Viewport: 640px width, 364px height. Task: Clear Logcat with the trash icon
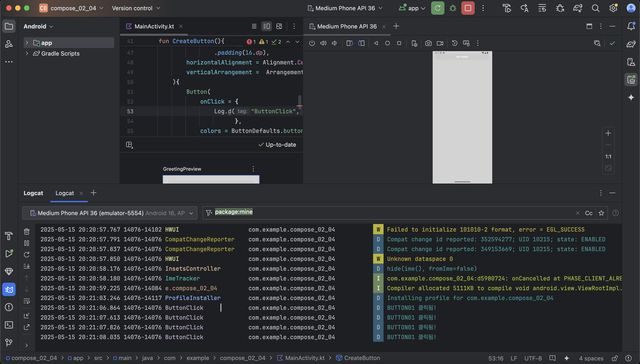click(27, 232)
